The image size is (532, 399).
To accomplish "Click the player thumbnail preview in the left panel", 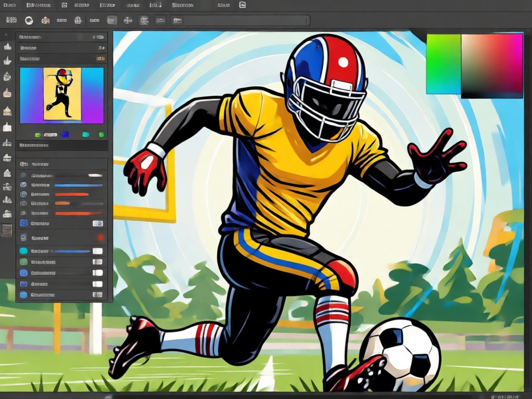I will tap(62, 94).
